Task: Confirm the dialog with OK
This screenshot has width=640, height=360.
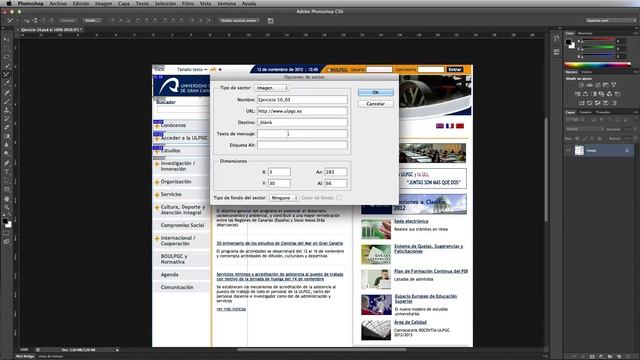Action: point(376,92)
